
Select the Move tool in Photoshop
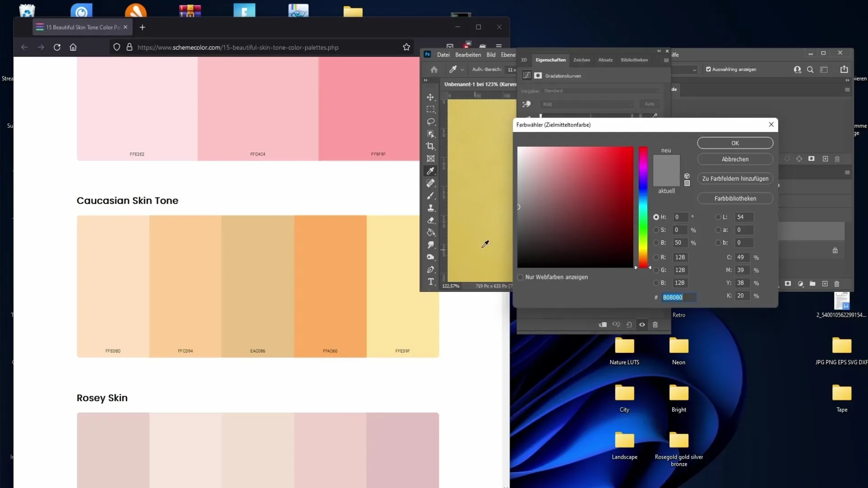pos(430,97)
